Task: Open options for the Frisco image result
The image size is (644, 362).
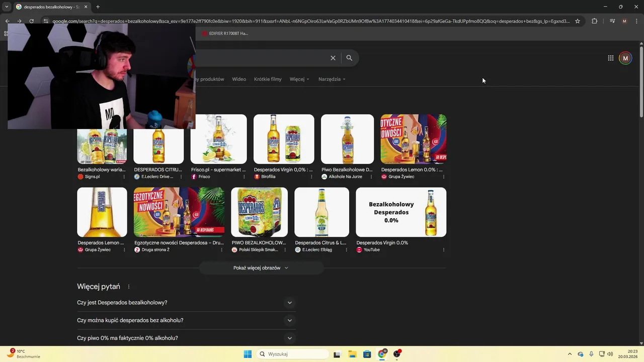Action: tap(244, 176)
